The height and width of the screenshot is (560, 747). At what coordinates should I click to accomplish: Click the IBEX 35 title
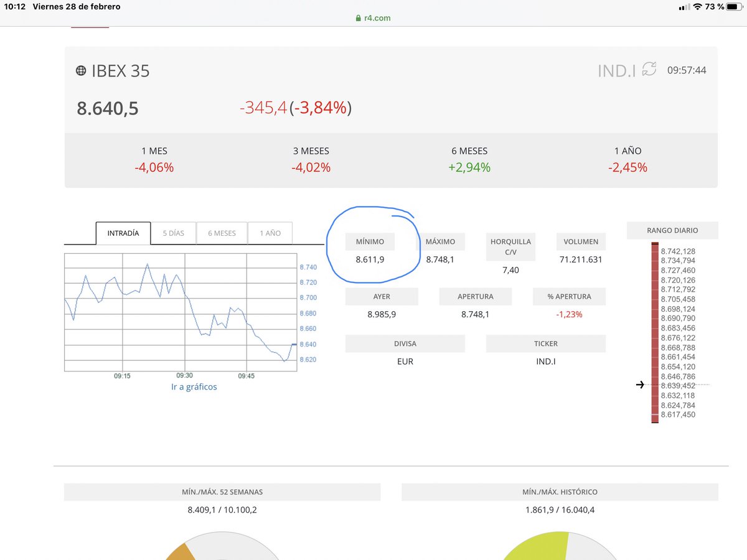click(121, 70)
